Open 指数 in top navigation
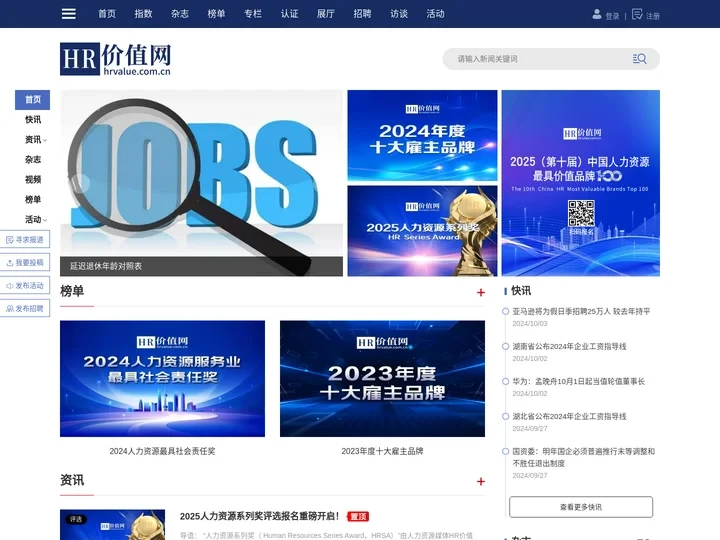The width and height of the screenshot is (720, 540). click(x=143, y=14)
